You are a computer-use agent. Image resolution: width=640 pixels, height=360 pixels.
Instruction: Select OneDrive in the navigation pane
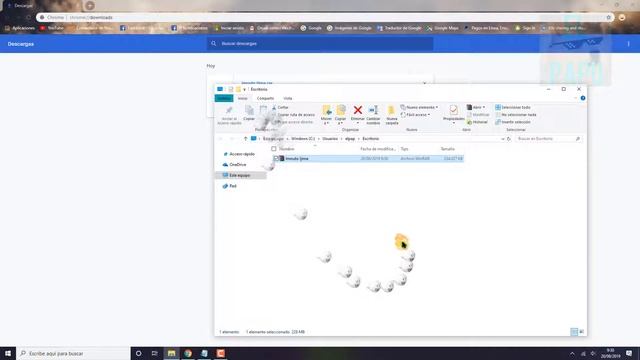(235, 164)
